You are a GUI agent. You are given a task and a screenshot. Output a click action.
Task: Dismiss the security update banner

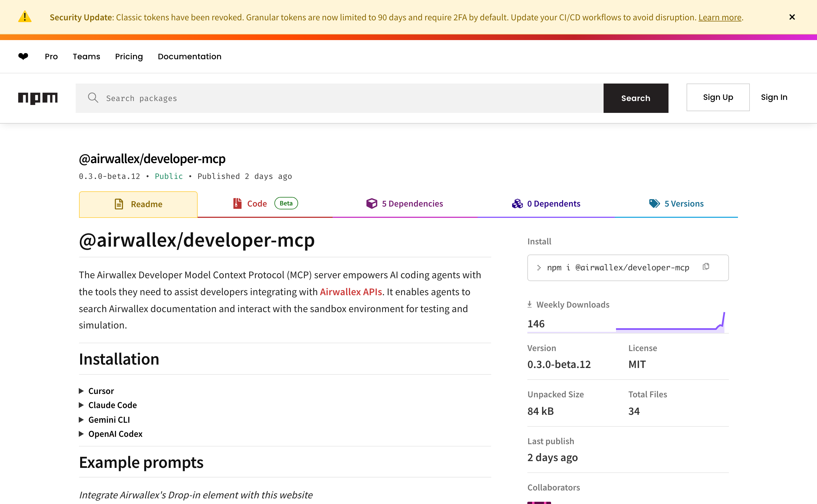pyautogui.click(x=792, y=17)
